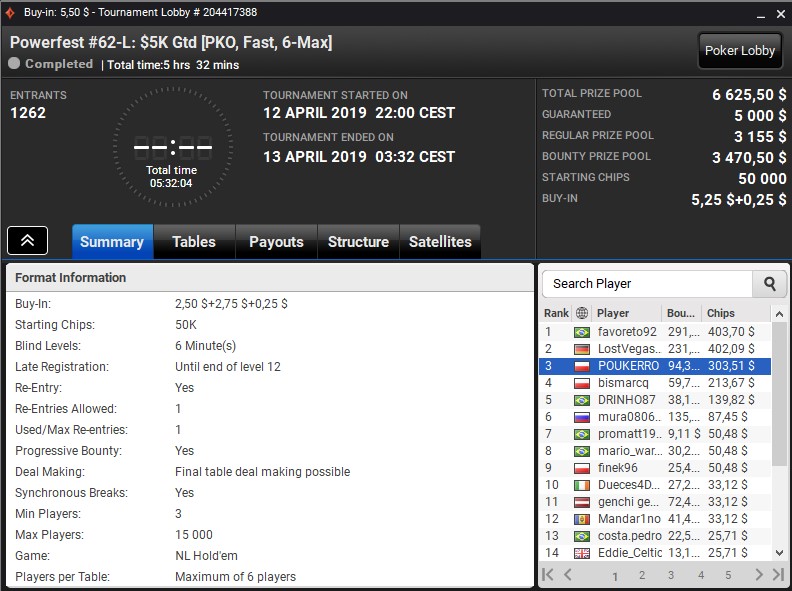
Task: Select player bismarcq in the ranking list
Action: (623, 383)
